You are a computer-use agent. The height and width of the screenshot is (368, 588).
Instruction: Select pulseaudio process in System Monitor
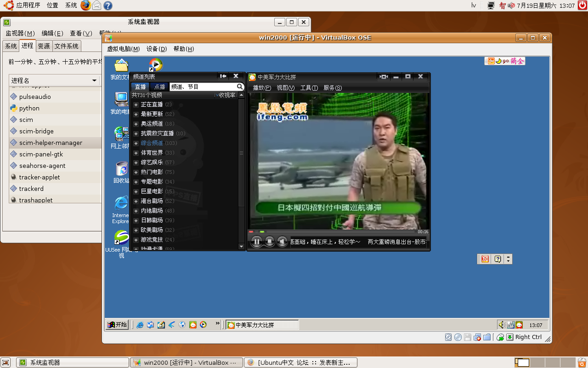[55, 97]
